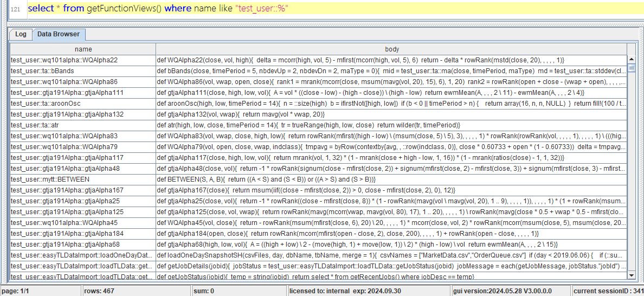This screenshot has width=644, height=296.
Task: Click the gtjaAlpha111 name cell
Action: (83, 93)
